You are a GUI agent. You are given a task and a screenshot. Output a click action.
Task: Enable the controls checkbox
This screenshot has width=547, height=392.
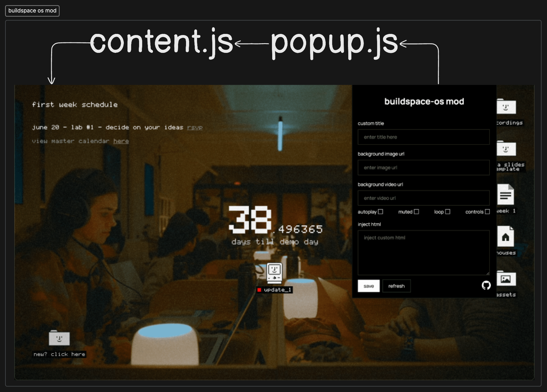tap(487, 212)
